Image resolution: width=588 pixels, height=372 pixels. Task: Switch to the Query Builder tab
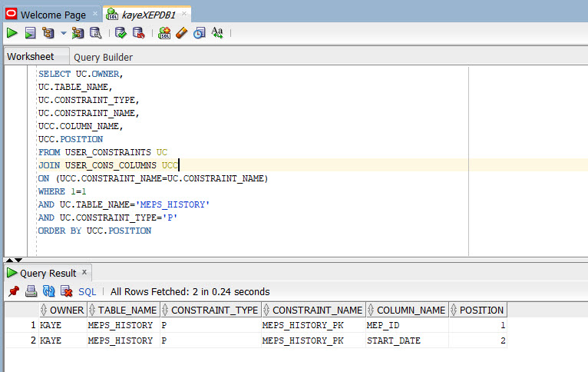click(103, 57)
